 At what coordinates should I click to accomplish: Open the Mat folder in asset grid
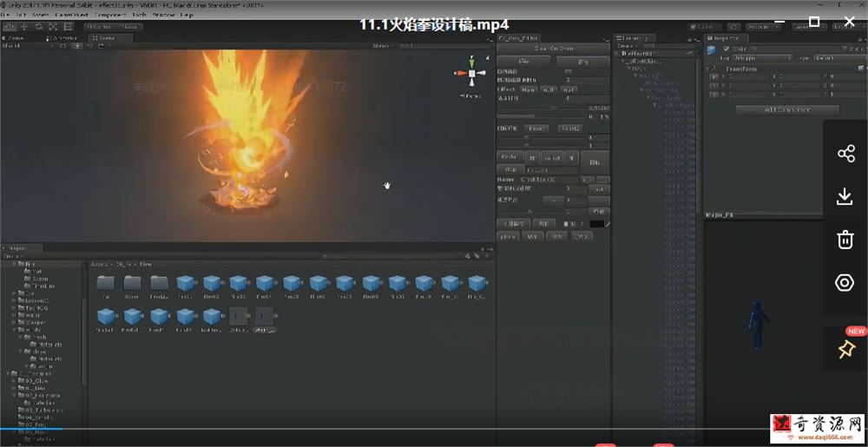coord(105,283)
